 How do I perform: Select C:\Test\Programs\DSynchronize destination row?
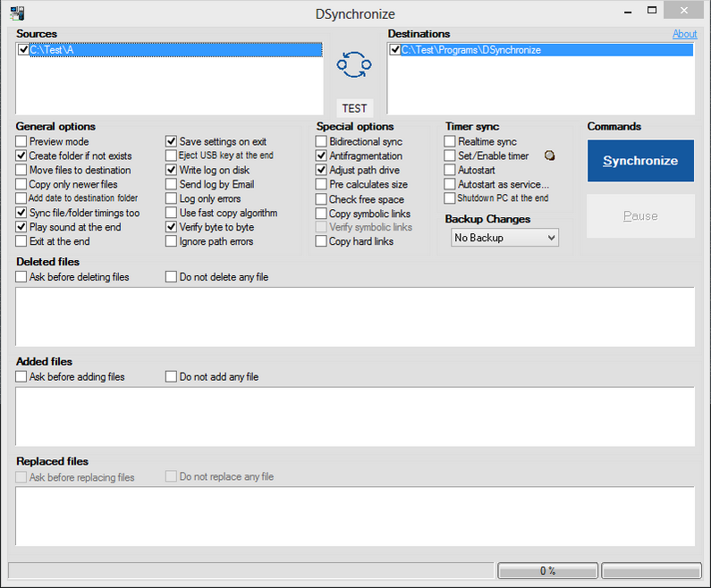coord(546,50)
